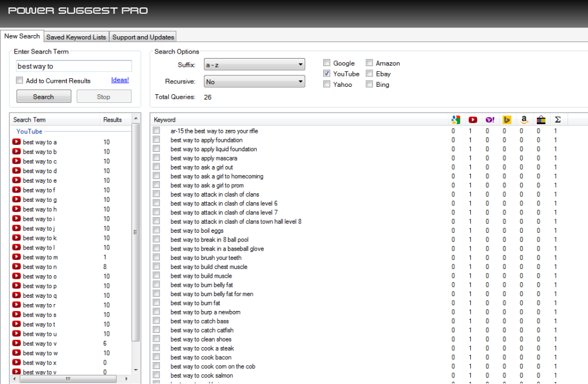Click YouTube icon beside 'best way to i'
The width and height of the screenshot is (588, 384).
[x=17, y=218]
